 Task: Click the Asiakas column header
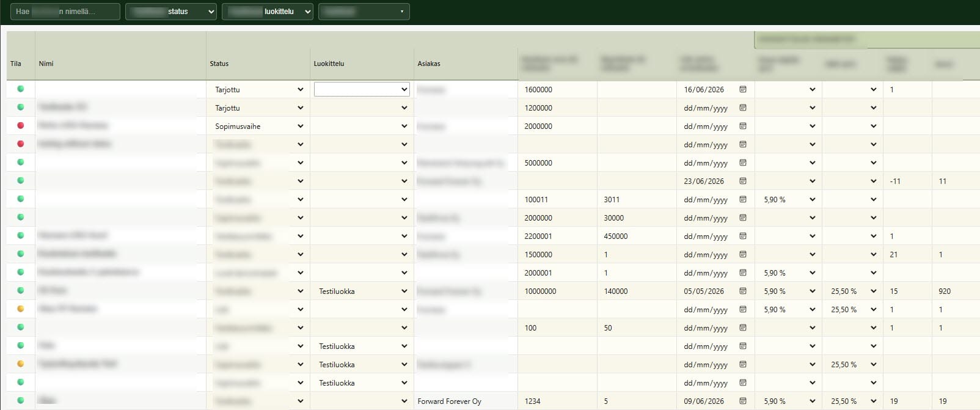click(x=429, y=64)
